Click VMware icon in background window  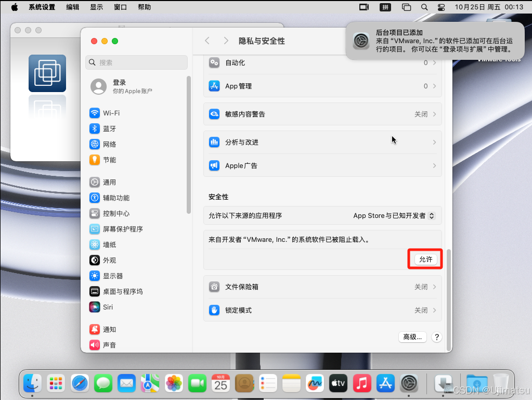(x=47, y=73)
